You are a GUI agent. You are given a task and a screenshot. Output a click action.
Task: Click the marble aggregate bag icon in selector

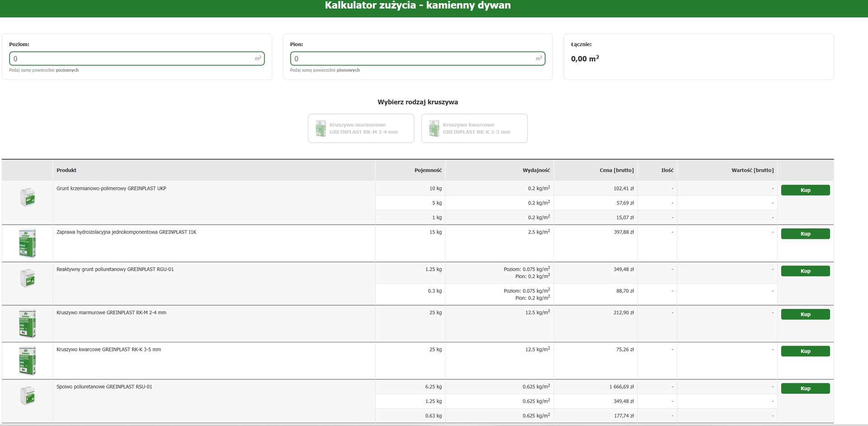(321, 128)
